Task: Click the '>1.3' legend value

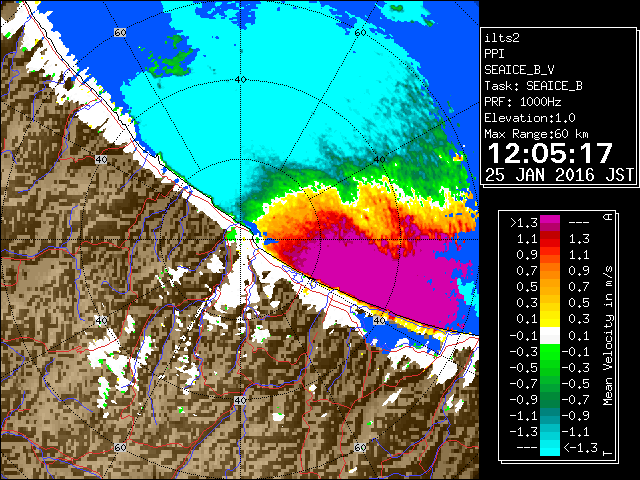Action: pyautogui.click(x=524, y=223)
